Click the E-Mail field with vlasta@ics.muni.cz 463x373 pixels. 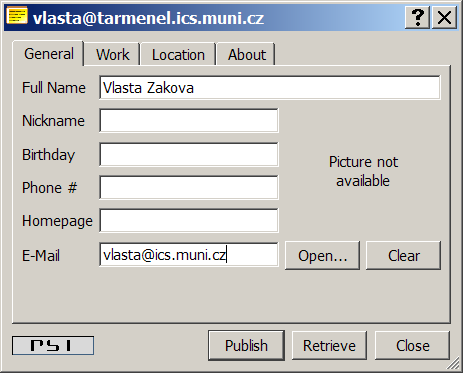pyautogui.click(x=189, y=255)
